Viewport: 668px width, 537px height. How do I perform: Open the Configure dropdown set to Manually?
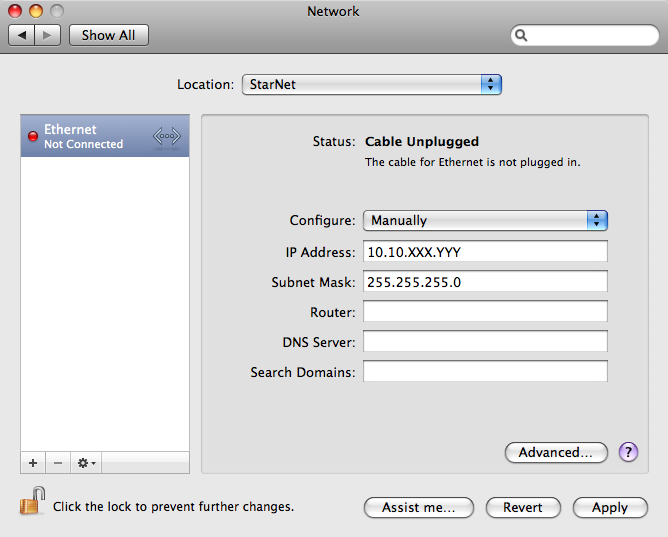click(485, 221)
